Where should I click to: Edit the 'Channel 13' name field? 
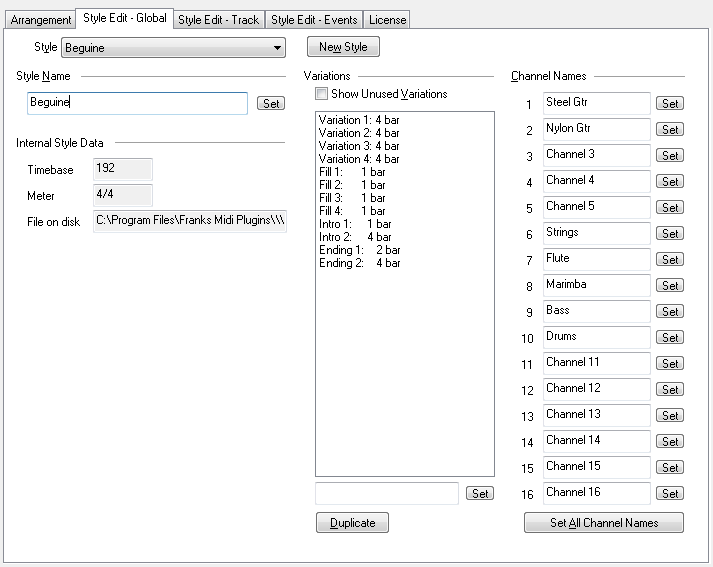[597, 415]
